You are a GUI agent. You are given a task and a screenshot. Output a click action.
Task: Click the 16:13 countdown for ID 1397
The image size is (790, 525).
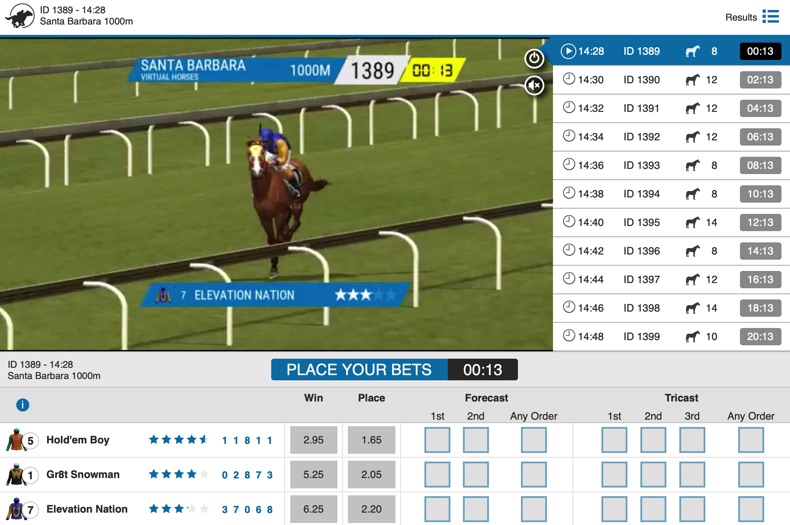click(x=760, y=279)
